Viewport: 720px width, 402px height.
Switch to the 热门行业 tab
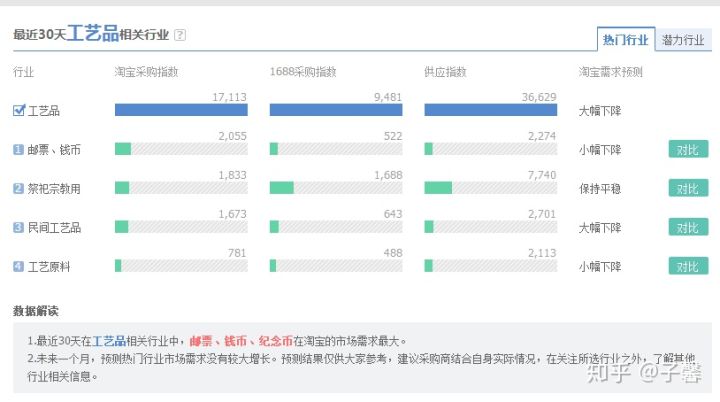(x=625, y=40)
